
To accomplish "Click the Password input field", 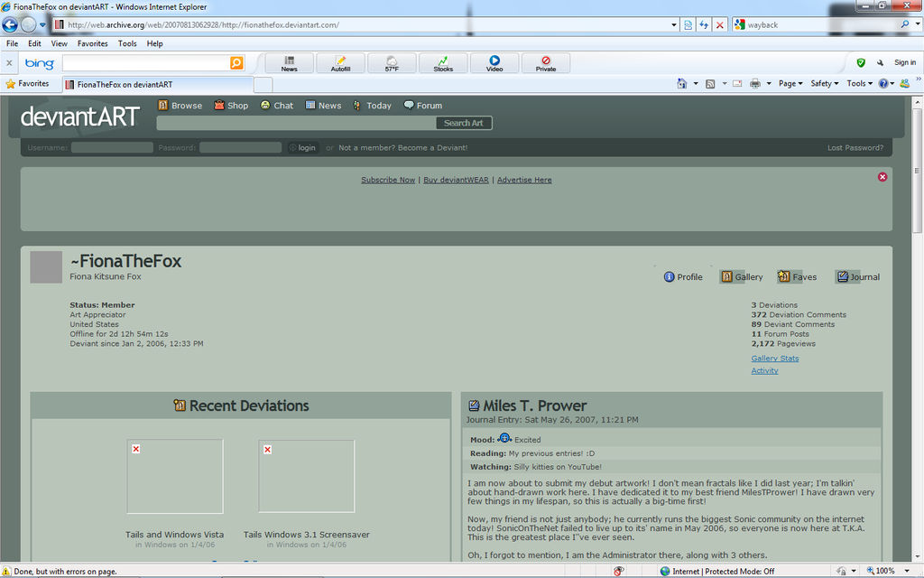I will (240, 147).
